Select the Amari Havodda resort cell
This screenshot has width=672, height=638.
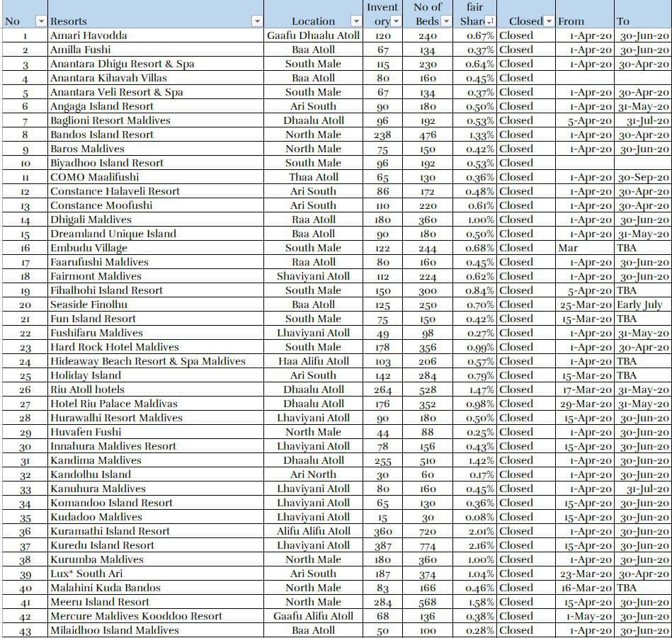[89, 35]
